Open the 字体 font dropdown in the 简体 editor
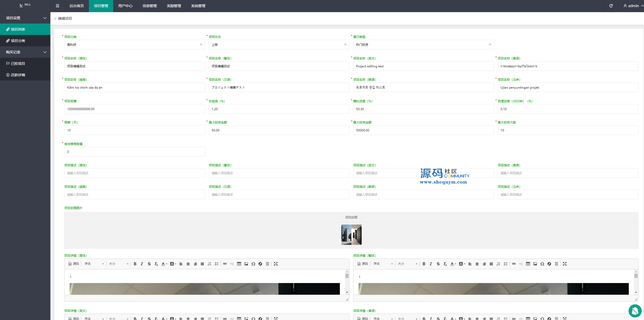The image size is (644, 320). (94, 264)
